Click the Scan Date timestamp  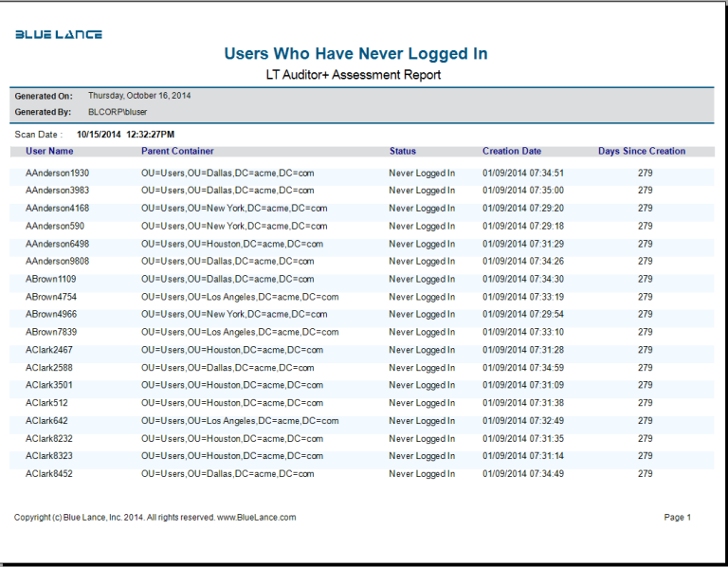tap(125, 135)
